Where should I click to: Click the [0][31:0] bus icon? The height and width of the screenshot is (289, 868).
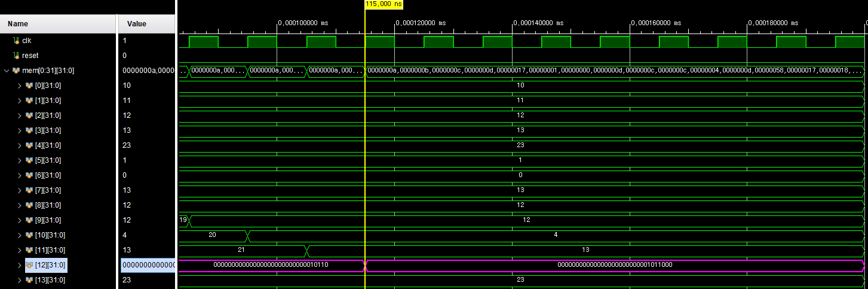pyautogui.click(x=29, y=86)
